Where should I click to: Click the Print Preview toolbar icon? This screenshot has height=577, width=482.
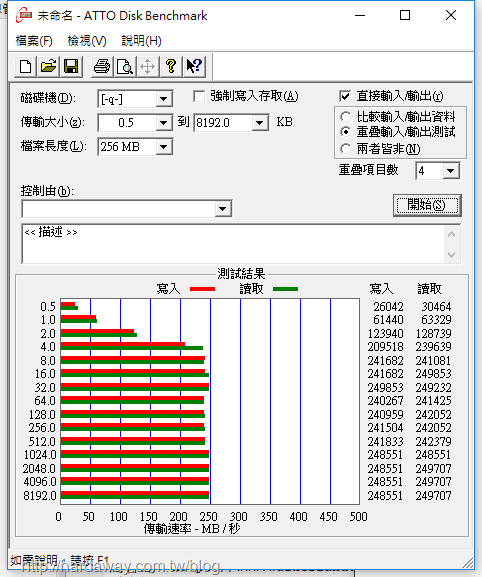click(125, 67)
